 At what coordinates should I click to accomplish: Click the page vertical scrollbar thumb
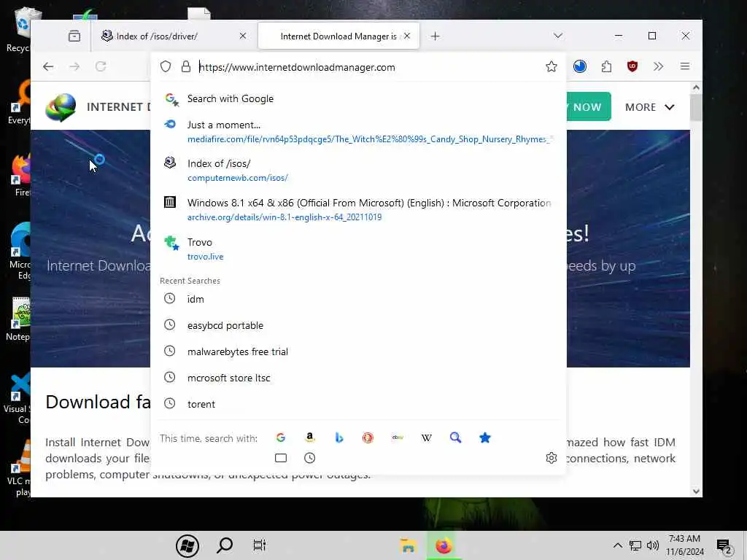tap(696, 107)
